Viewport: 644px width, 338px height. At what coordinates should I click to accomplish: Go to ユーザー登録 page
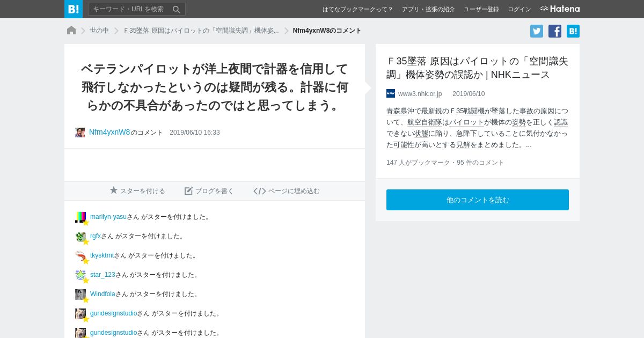(x=481, y=9)
